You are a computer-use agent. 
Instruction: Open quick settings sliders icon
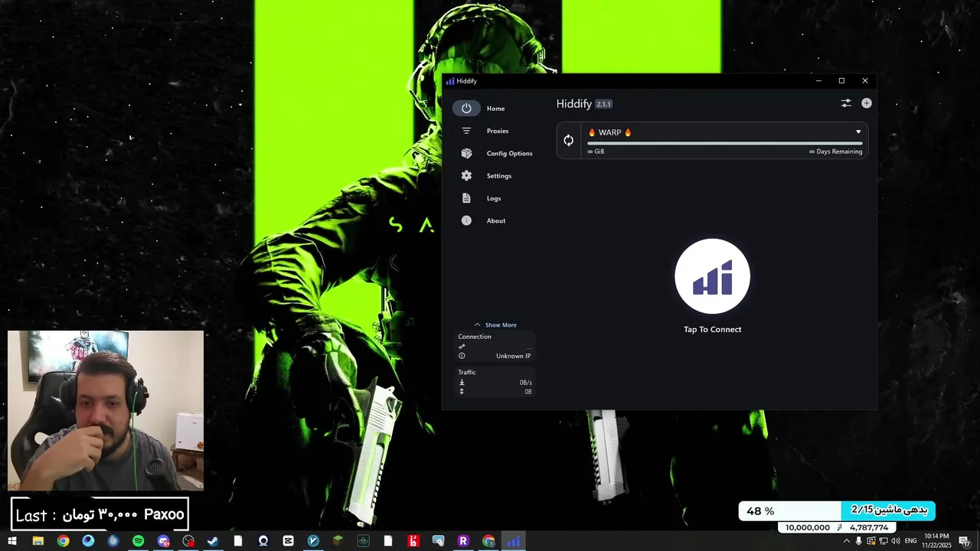point(846,103)
